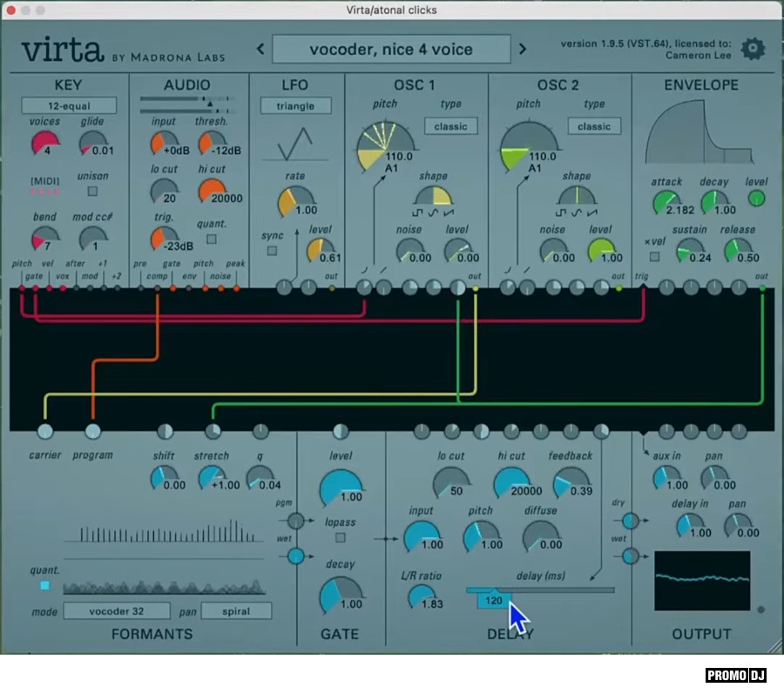This screenshot has height=694, width=784.
Task: Enable the LFO sync checkbox
Action: tap(272, 251)
